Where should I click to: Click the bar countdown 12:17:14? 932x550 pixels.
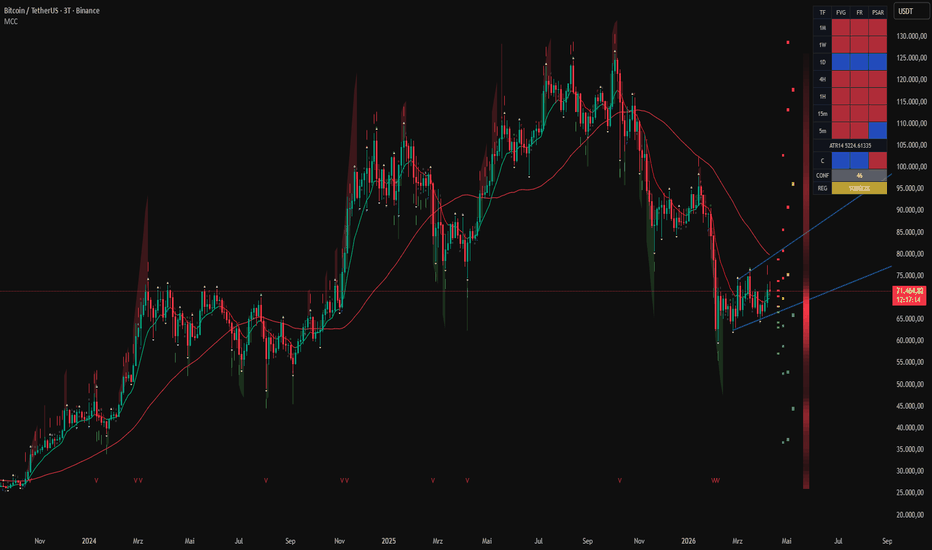[x=909, y=300]
